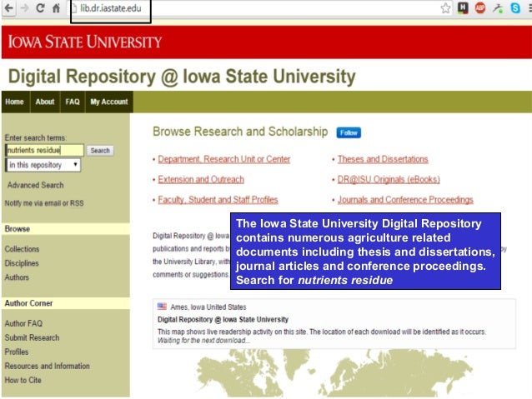The height and width of the screenshot is (399, 532).
Task: Browse Collections in the sidebar
Action: [x=22, y=249]
